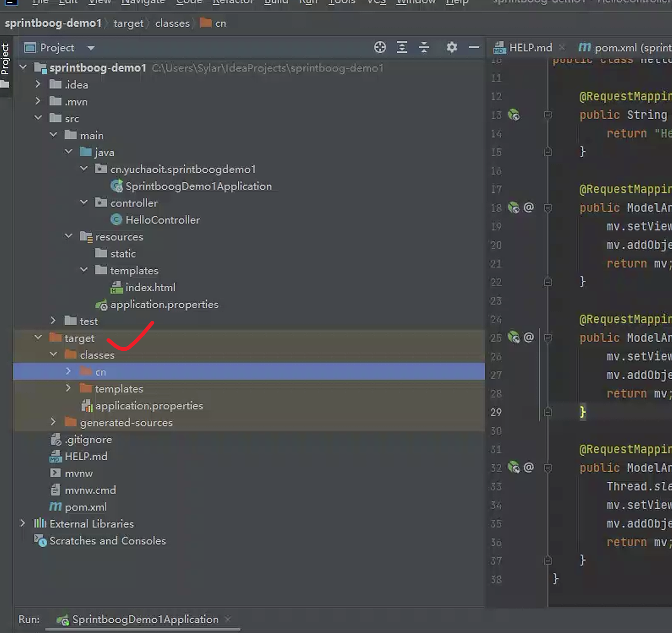Image resolution: width=672 pixels, height=633 pixels.
Task: Expand External Libraries node
Action: click(23, 523)
